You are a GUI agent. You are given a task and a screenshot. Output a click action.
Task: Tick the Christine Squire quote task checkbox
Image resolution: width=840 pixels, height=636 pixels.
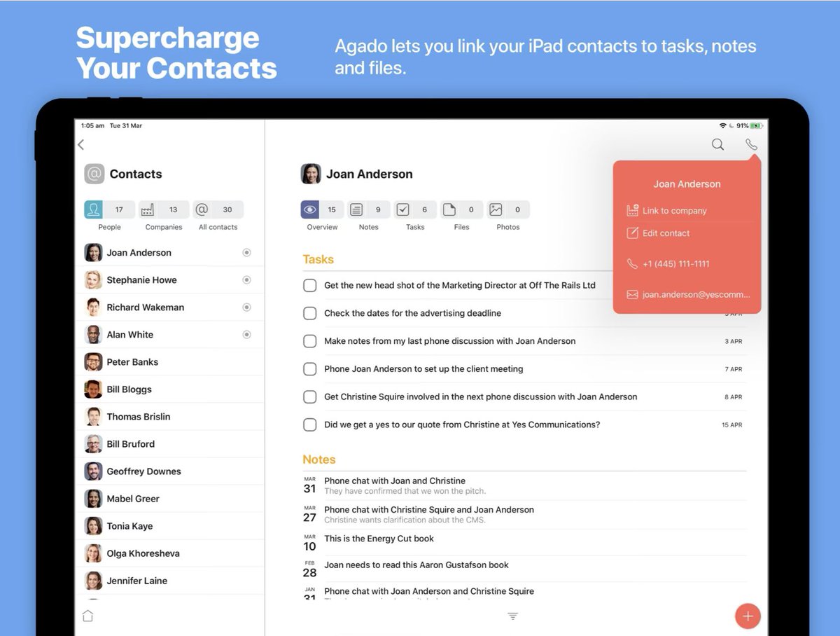click(x=310, y=424)
